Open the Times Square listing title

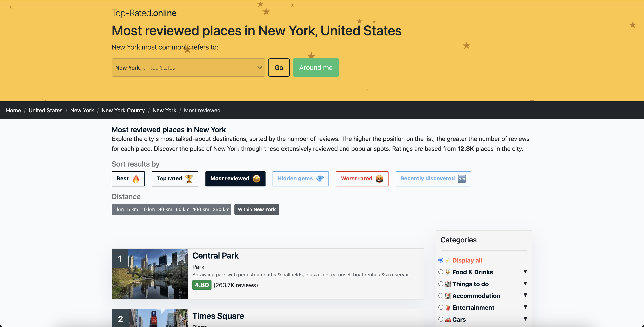coord(218,316)
